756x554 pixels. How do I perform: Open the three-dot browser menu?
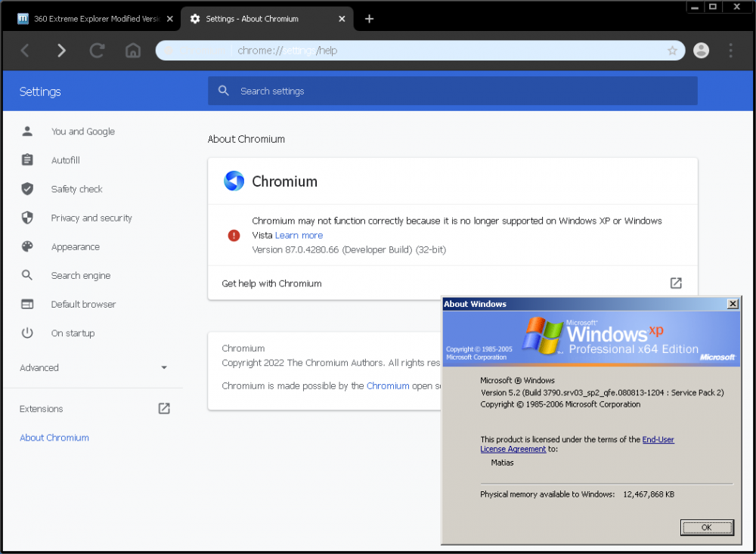pos(730,51)
